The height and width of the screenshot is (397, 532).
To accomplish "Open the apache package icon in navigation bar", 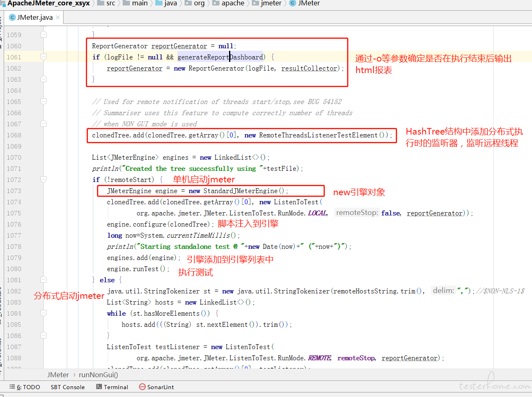I will click(215, 3).
